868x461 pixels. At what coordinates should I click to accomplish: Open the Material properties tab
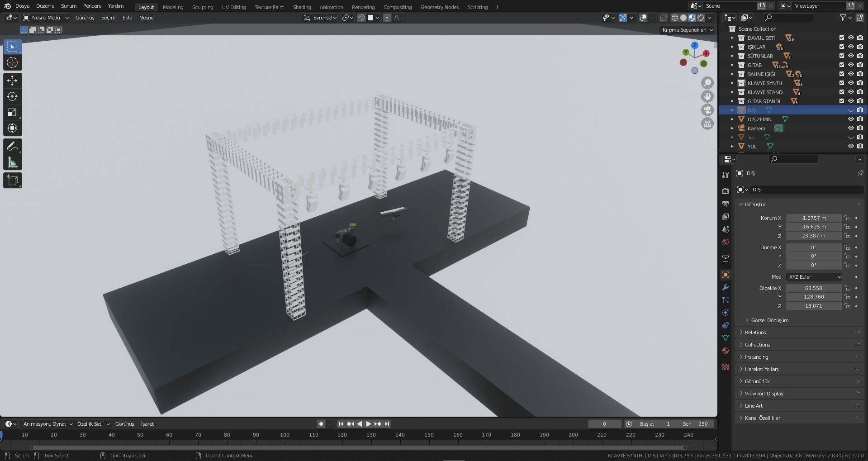pos(726,351)
